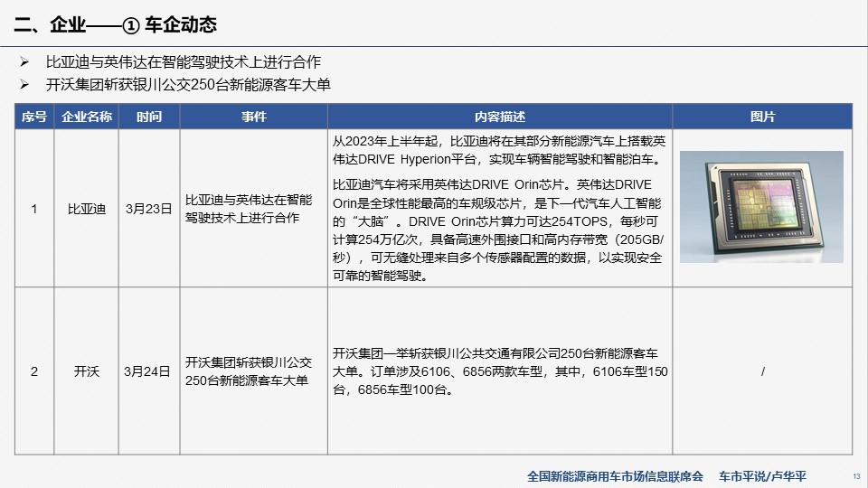Click the 序号 column header
Image resolution: width=868 pixels, height=488 pixels.
tap(34, 117)
